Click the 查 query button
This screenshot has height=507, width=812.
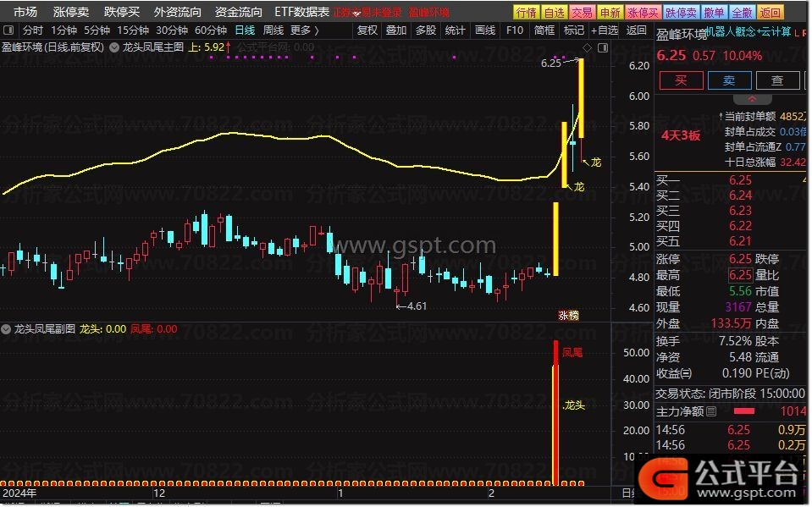click(x=777, y=80)
